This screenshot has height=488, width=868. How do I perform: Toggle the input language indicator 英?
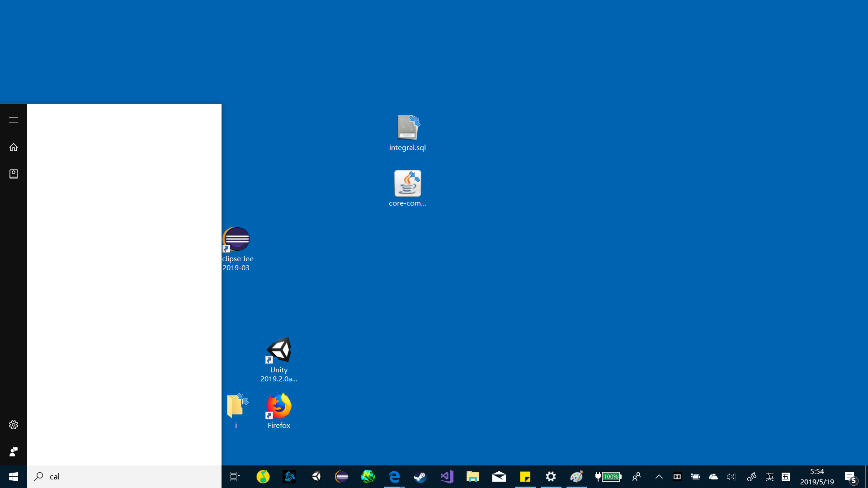pyautogui.click(x=769, y=477)
